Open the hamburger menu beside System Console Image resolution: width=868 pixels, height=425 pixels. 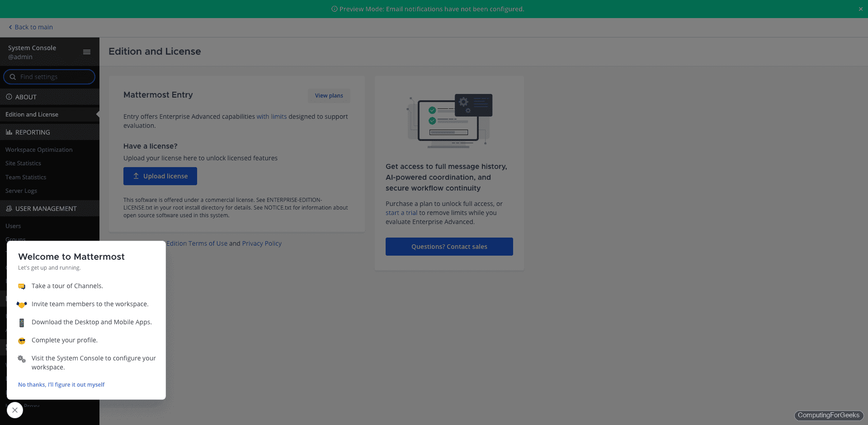tap(87, 52)
